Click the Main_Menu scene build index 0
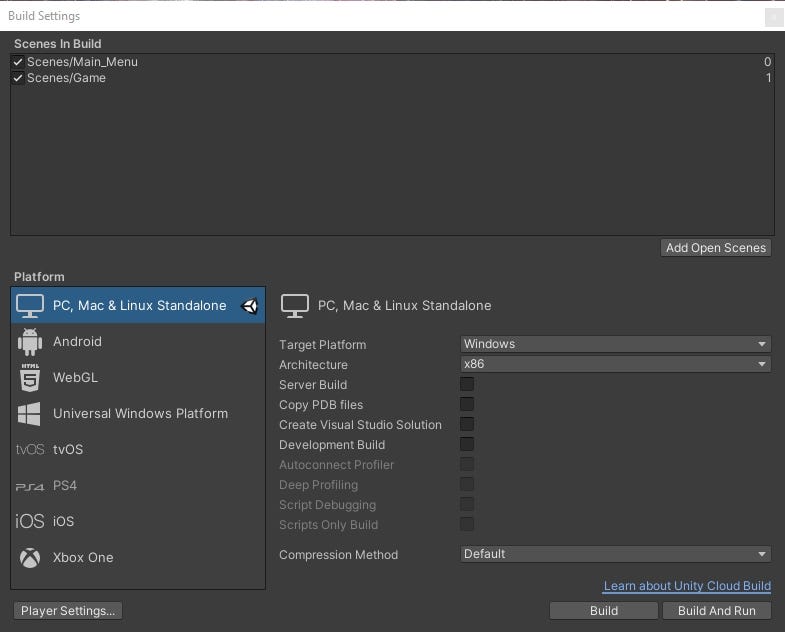 point(767,62)
